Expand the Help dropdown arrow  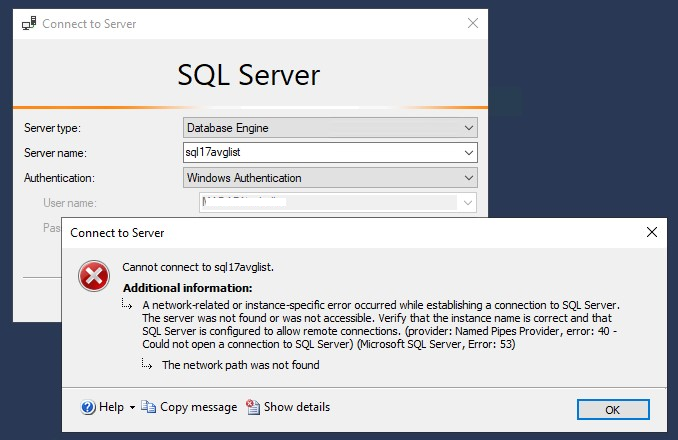[132, 408]
